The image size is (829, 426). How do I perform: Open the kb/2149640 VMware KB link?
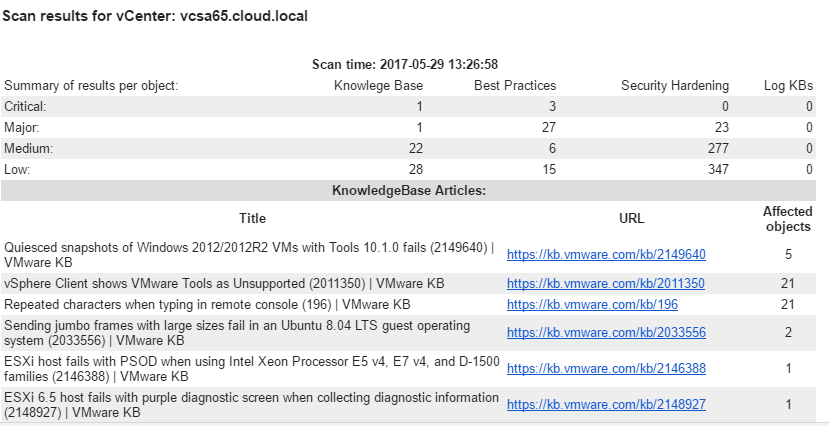coord(606,254)
